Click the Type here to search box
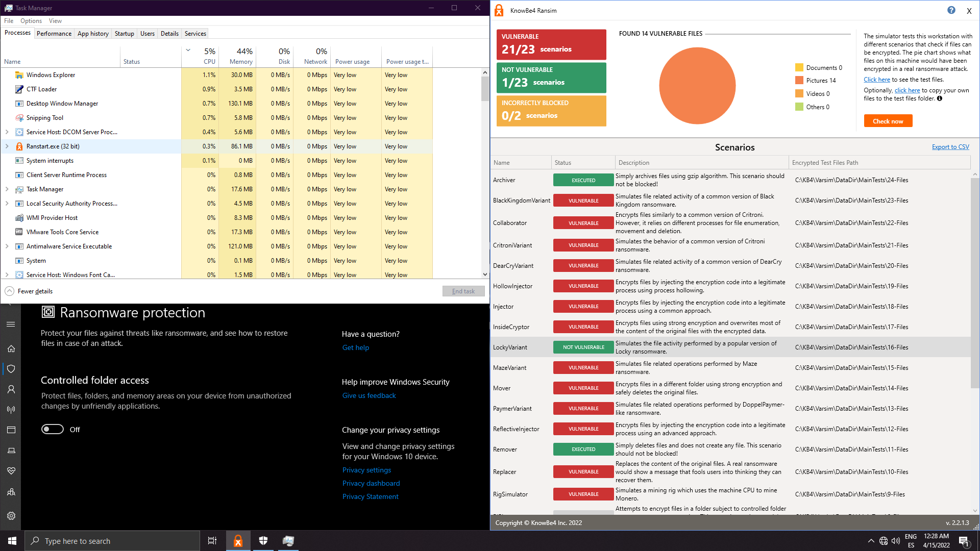The height and width of the screenshot is (551, 980). 112,541
